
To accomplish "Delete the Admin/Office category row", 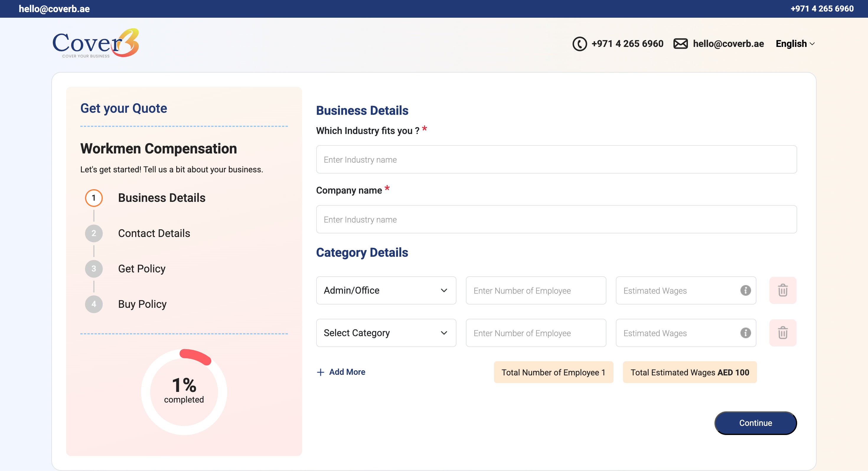I will (782, 290).
